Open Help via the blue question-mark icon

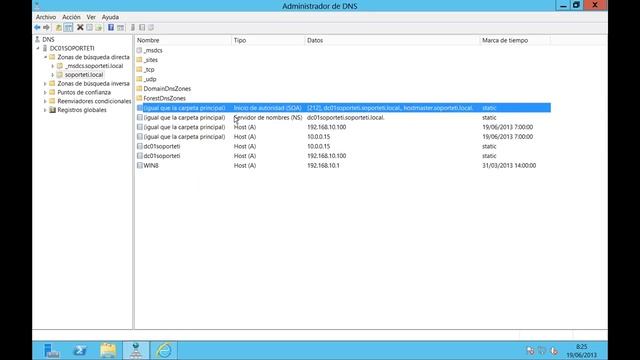111,27
